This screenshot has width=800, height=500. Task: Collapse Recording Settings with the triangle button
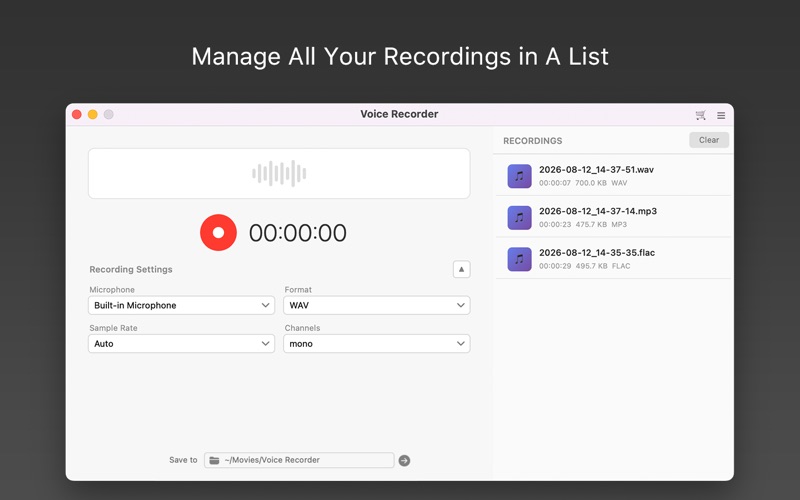461,269
